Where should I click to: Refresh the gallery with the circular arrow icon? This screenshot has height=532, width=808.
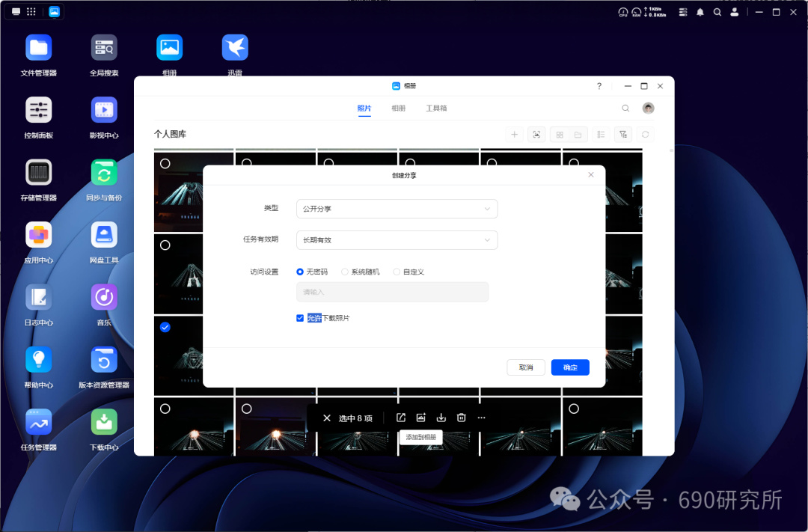tap(645, 135)
